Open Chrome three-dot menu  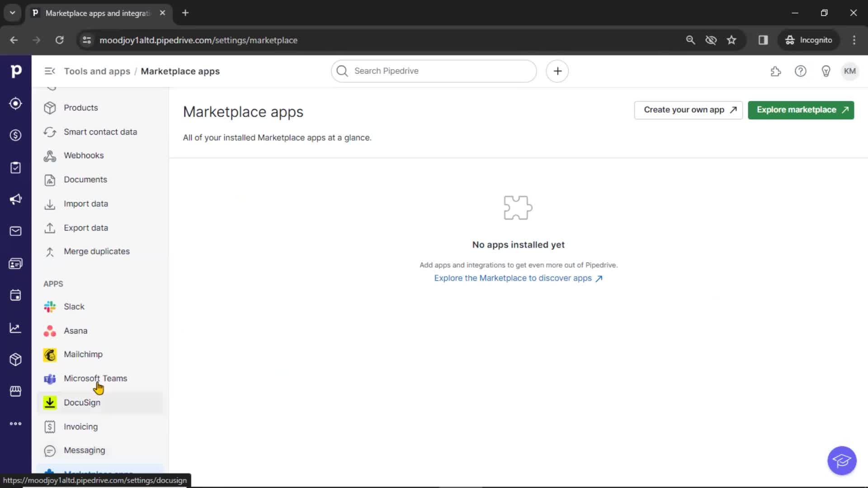point(854,40)
